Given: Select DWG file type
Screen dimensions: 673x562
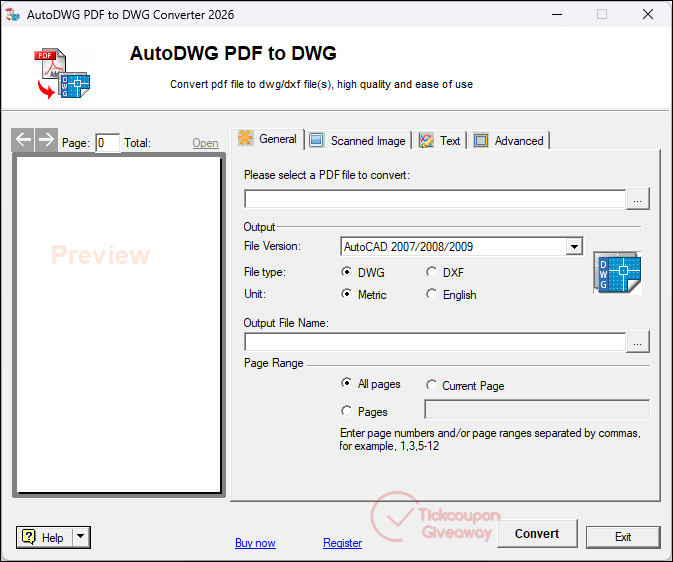Looking at the screenshot, I should point(363,272).
